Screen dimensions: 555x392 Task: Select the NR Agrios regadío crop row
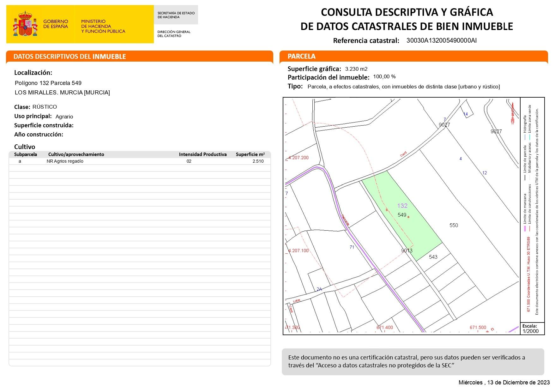pyautogui.click(x=65, y=161)
